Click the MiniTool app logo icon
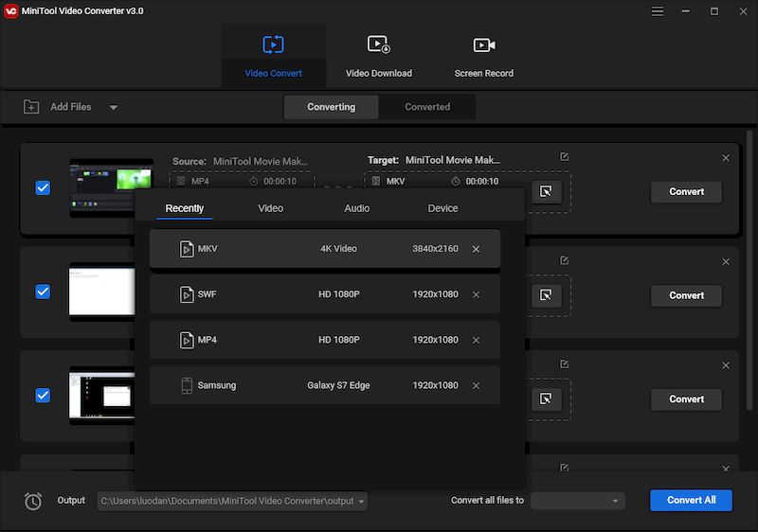 coord(11,11)
